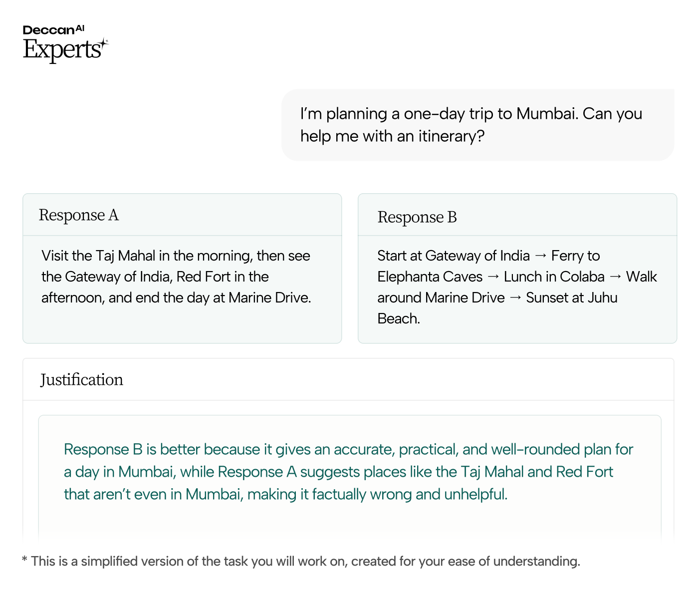
Task: Click the arrow before Lunch in Colaba
Action: pos(493,277)
